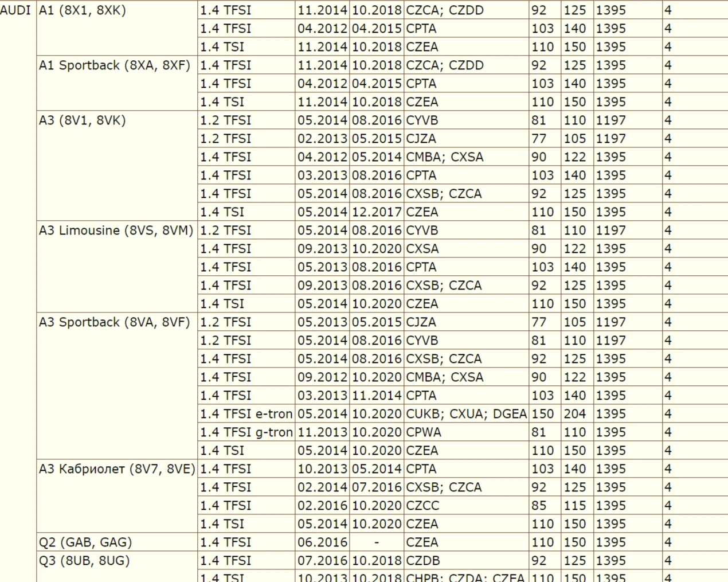
Task: Select 1.2 TFSI in A3 Limousine rows
Action: (226, 231)
